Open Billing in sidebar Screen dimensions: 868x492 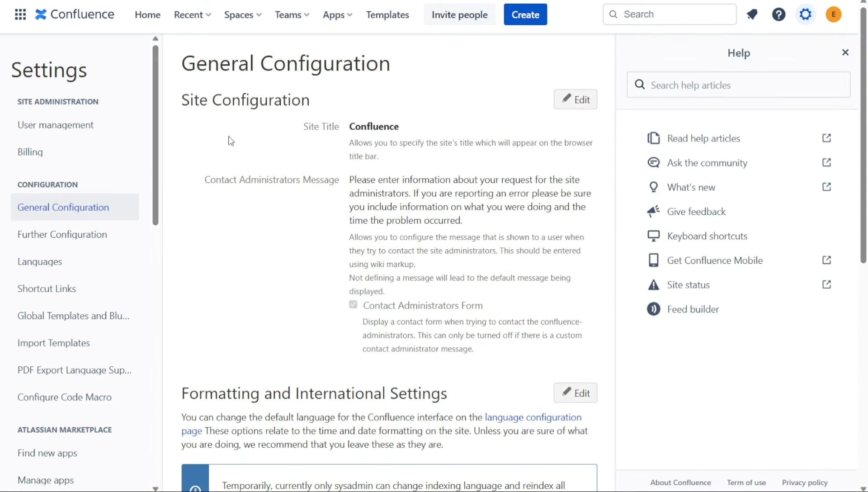pos(30,152)
